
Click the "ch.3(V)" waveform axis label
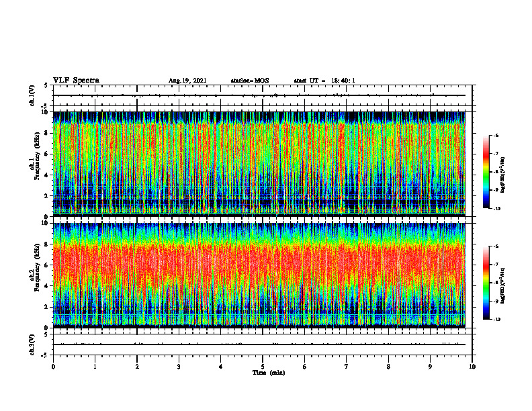[32, 345]
